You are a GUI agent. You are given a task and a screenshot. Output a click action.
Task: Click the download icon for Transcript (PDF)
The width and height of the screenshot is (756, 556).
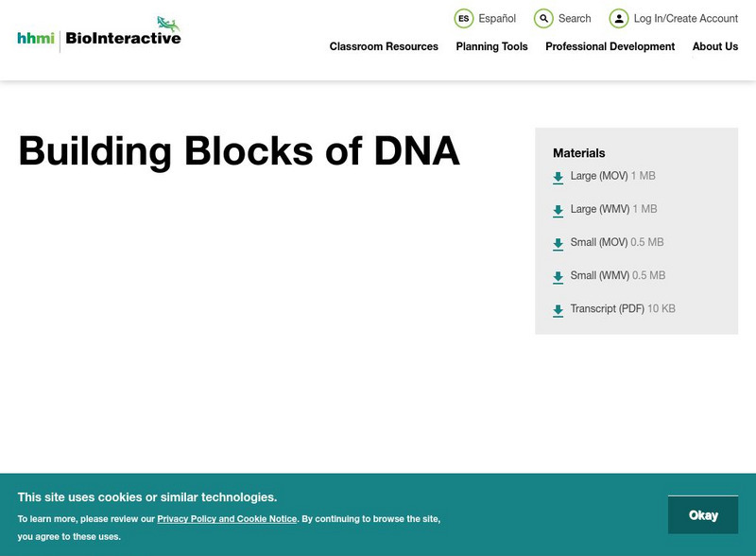click(558, 308)
